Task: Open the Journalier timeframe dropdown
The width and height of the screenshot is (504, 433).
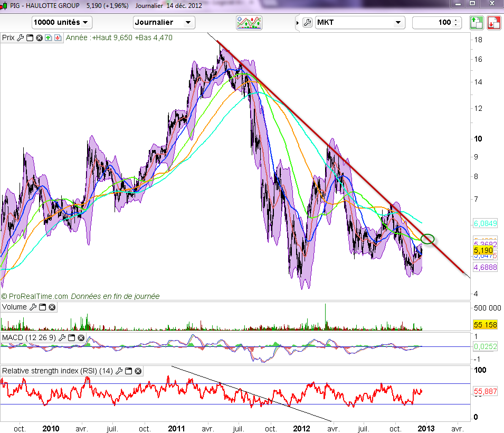Action: coord(164,23)
